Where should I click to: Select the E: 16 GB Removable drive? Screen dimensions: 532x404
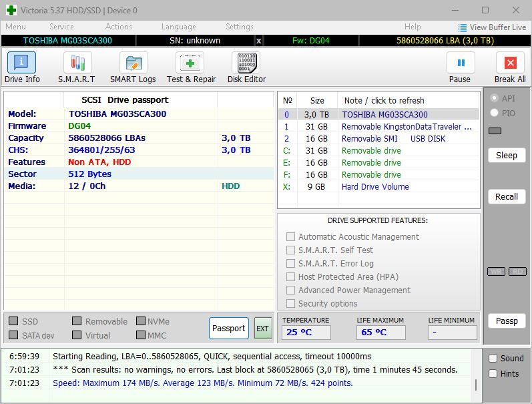378,163
